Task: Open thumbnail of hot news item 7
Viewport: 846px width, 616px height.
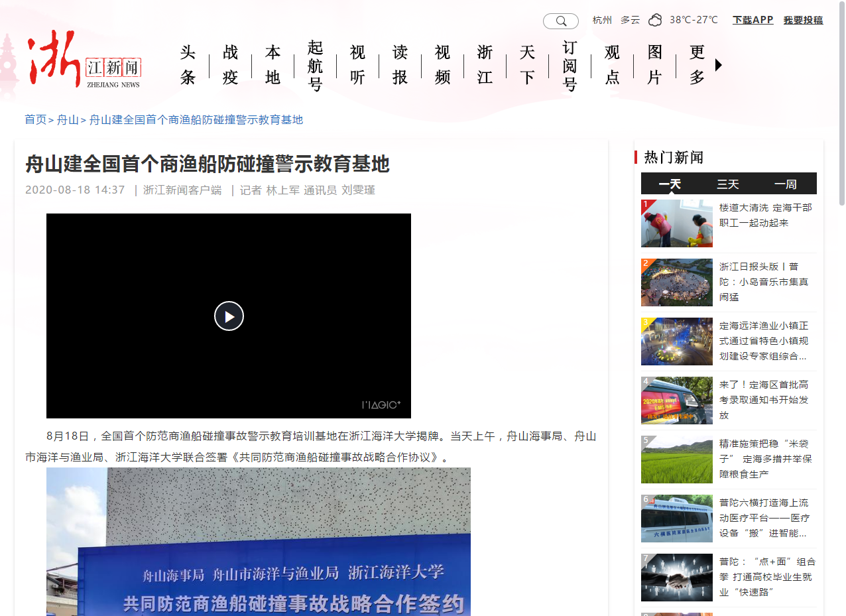Action: 677,578
